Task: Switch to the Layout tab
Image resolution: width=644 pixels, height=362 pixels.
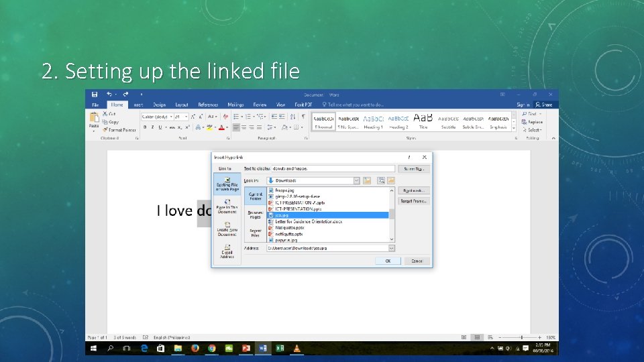Action: pyautogui.click(x=182, y=105)
